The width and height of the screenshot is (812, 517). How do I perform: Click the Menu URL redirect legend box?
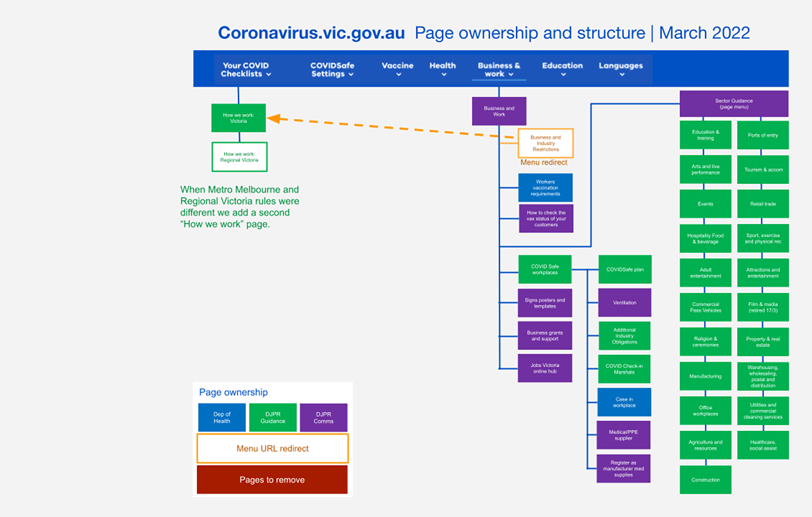point(273,448)
